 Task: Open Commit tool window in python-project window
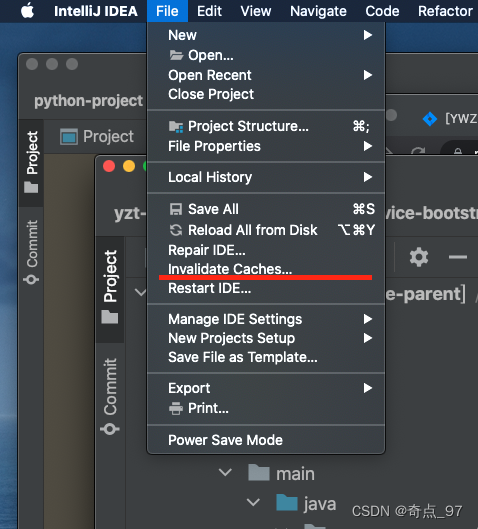coord(32,252)
